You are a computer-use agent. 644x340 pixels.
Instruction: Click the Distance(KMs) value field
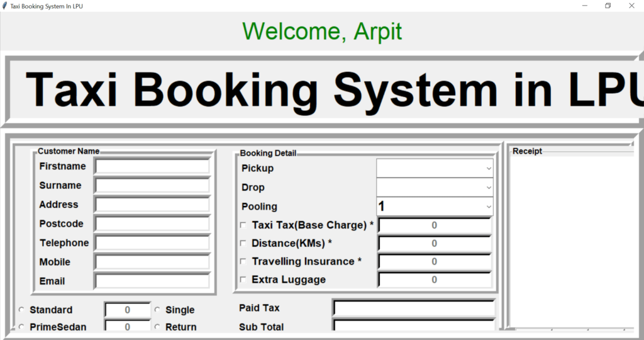(x=435, y=244)
